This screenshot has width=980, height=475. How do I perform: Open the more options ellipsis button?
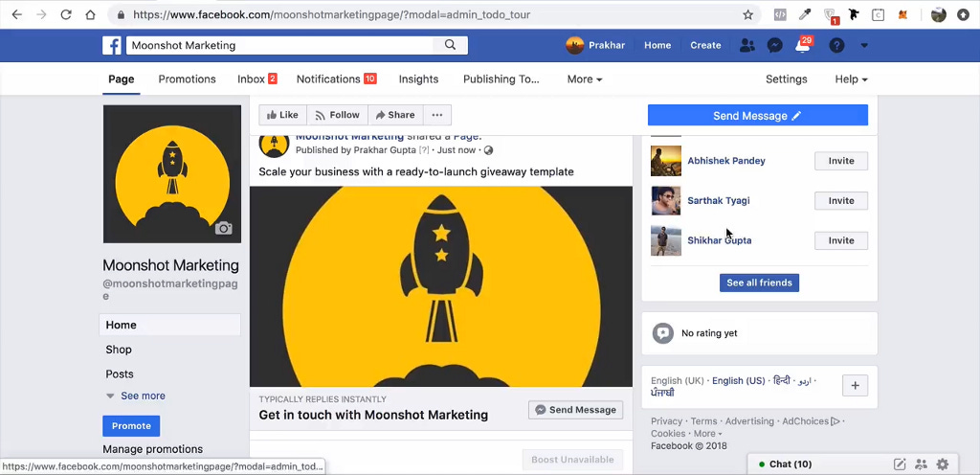click(x=437, y=115)
